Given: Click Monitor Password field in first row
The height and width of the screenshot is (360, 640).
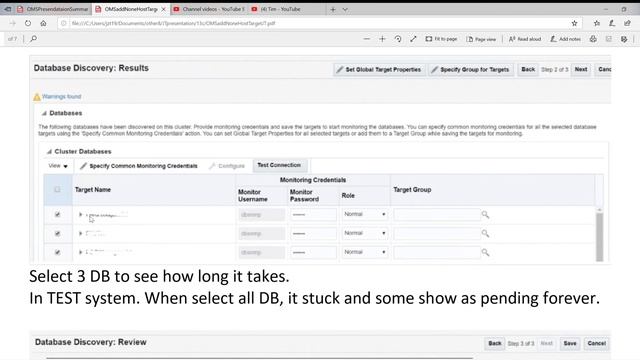Looking at the screenshot, I should point(313,214).
